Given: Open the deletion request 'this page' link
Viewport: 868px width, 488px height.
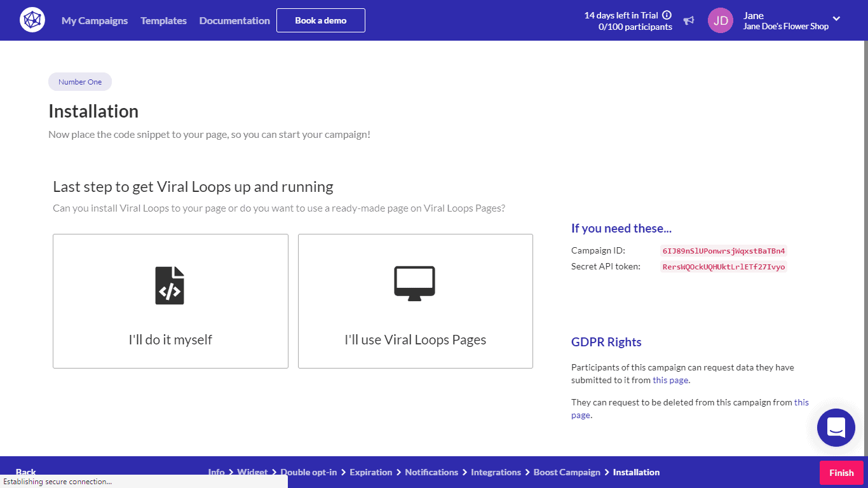Looking at the screenshot, I should (x=690, y=409).
